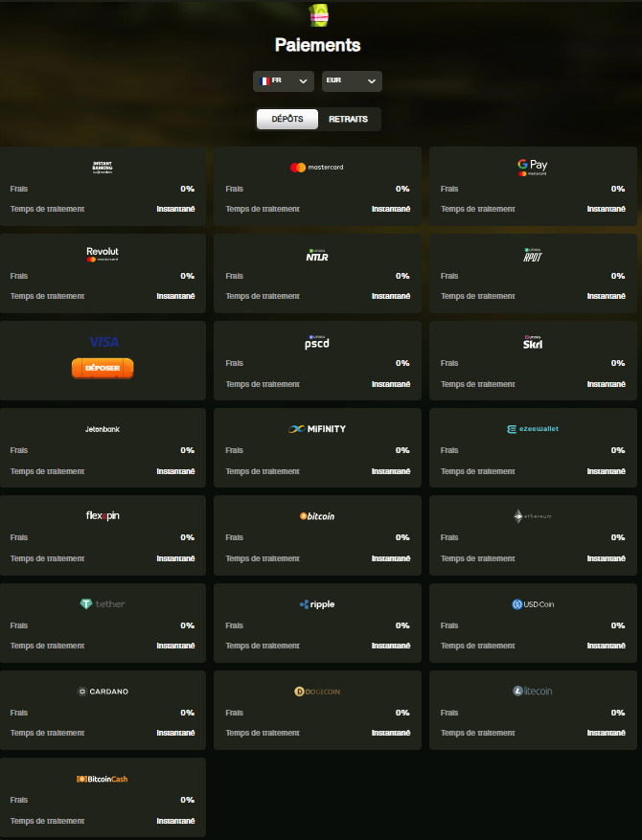Viewport: 642px width, 840px height.
Task: Click '0%' fee in the Revolut card
Action: 187,276
